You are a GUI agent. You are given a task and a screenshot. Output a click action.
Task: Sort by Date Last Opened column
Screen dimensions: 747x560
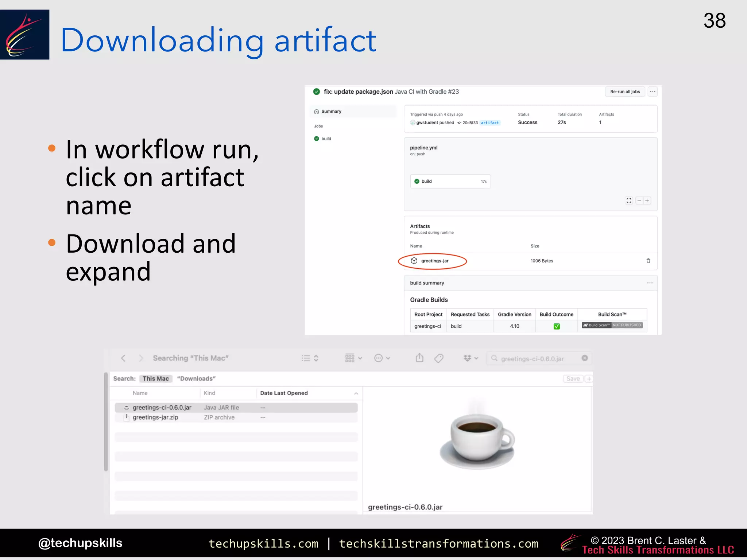[284, 393]
